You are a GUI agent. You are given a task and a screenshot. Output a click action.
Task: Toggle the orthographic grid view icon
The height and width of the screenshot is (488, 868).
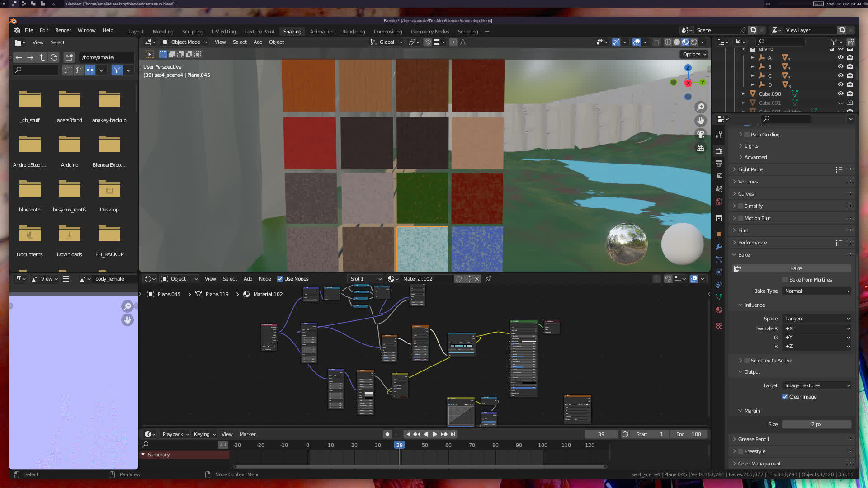701,148
